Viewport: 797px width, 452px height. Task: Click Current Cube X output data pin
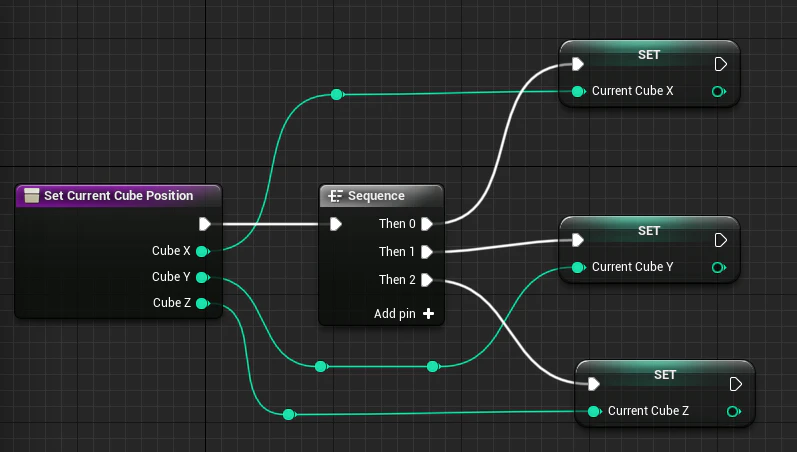click(x=719, y=92)
